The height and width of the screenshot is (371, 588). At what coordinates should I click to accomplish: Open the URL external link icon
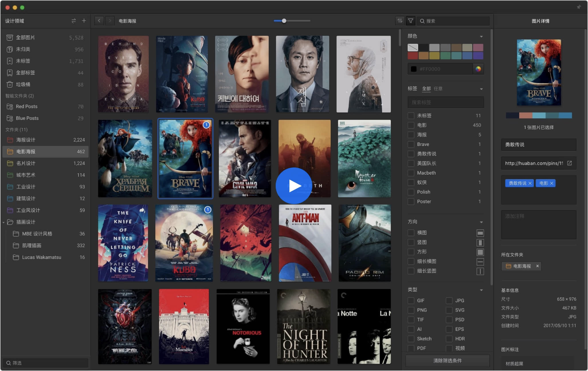(x=569, y=163)
